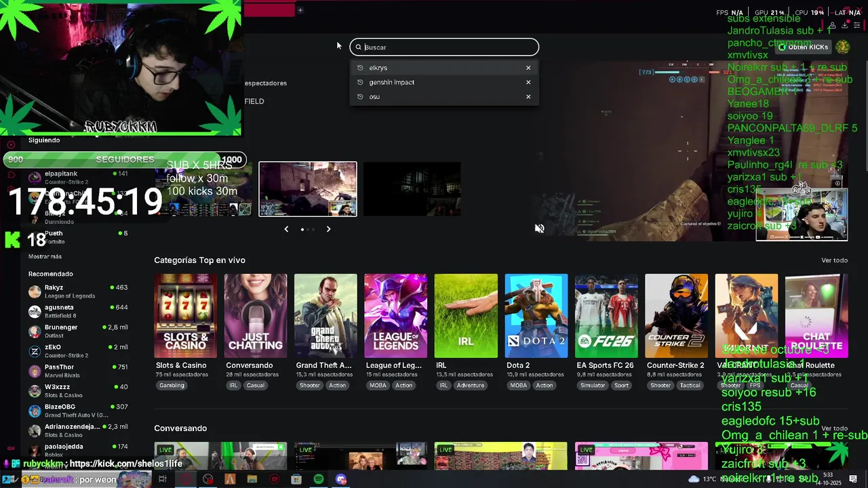This screenshot has width=868, height=488.
Task: Remove 'osu' from search history
Action: click(x=528, y=97)
